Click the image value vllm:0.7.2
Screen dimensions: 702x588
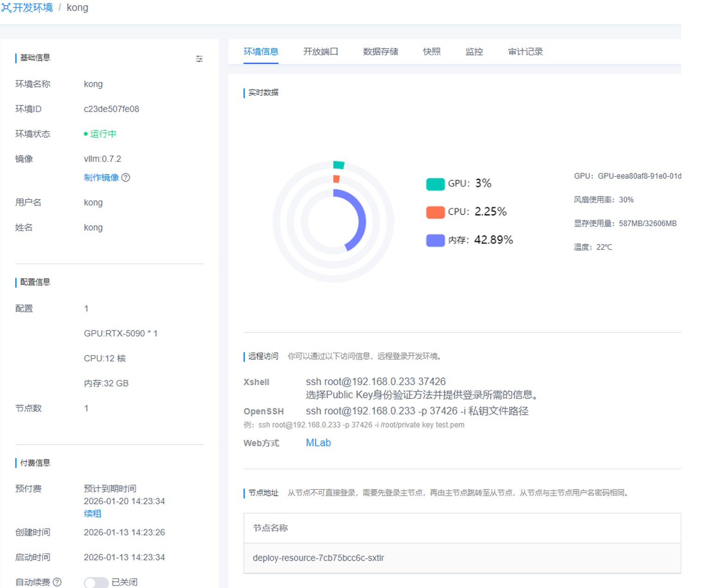(102, 159)
